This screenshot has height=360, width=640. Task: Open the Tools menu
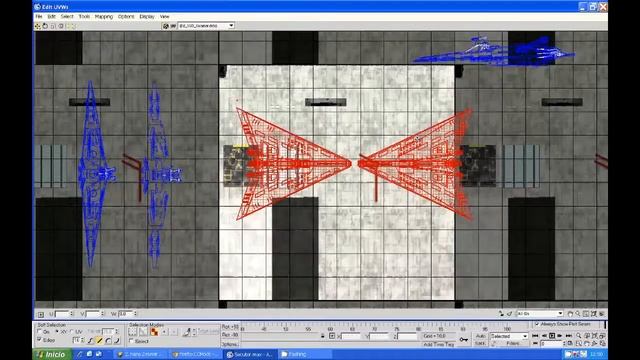(84, 16)
